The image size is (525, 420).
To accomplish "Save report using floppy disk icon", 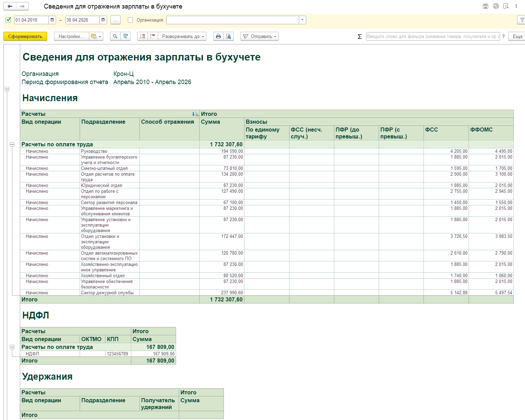I will click(485, 6).
